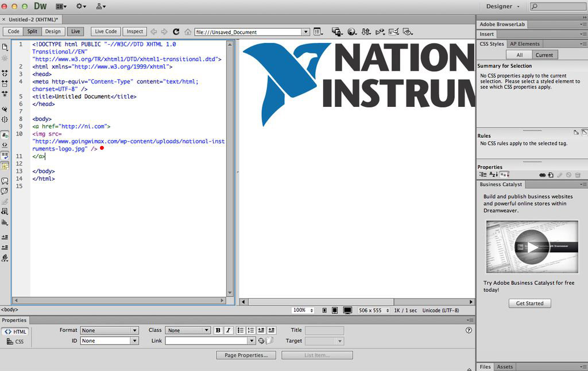Open the Live View options list icon
This screenshot has width=588, height=371.
318,32
